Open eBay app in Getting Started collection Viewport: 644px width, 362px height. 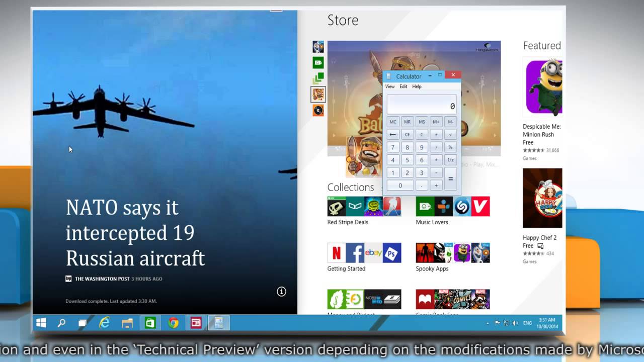coord(373,253)
